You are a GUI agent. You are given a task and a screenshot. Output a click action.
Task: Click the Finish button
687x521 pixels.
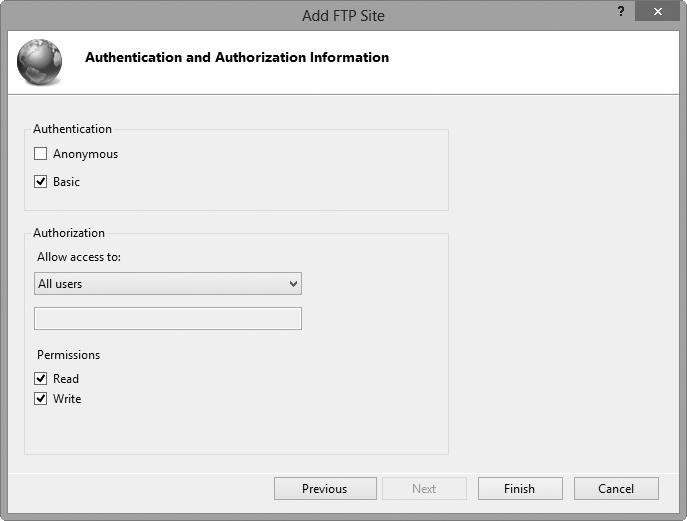520,489
